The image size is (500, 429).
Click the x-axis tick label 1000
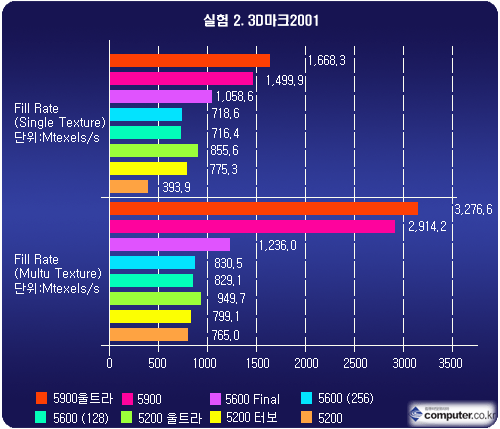[205, 363]
